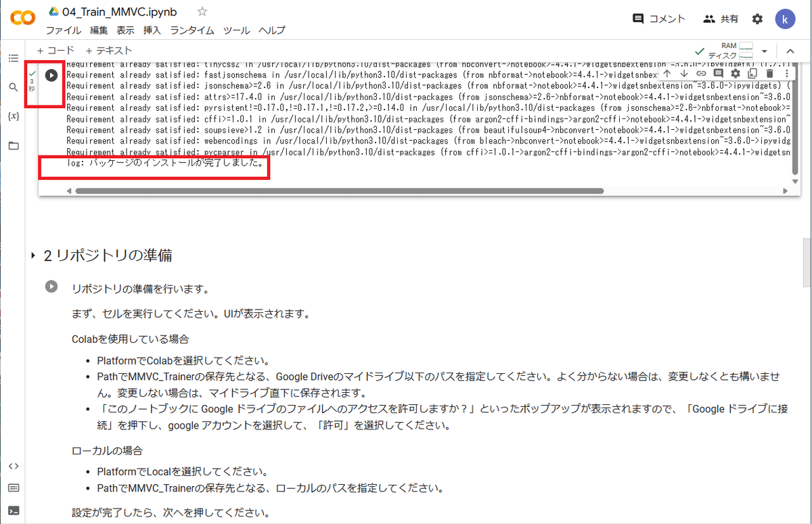Open the 表示 menu

click(x=125, y=30)
